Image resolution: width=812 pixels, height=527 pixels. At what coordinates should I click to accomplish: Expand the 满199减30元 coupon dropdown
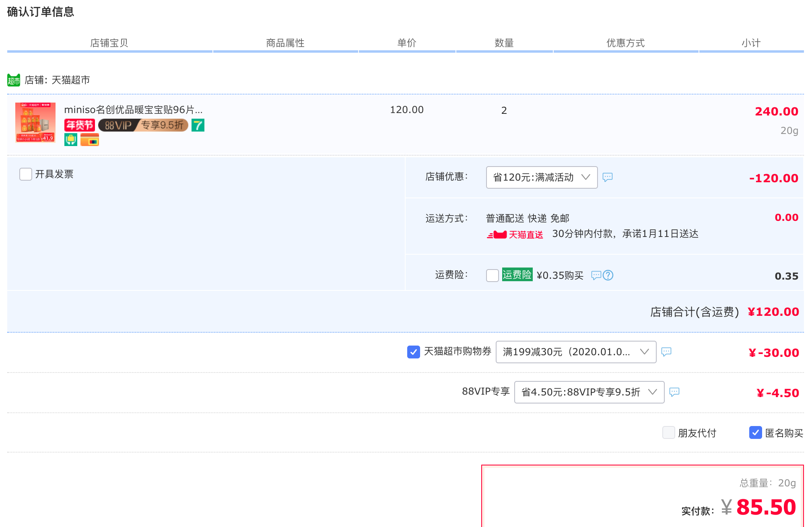[x=576, y=352]
